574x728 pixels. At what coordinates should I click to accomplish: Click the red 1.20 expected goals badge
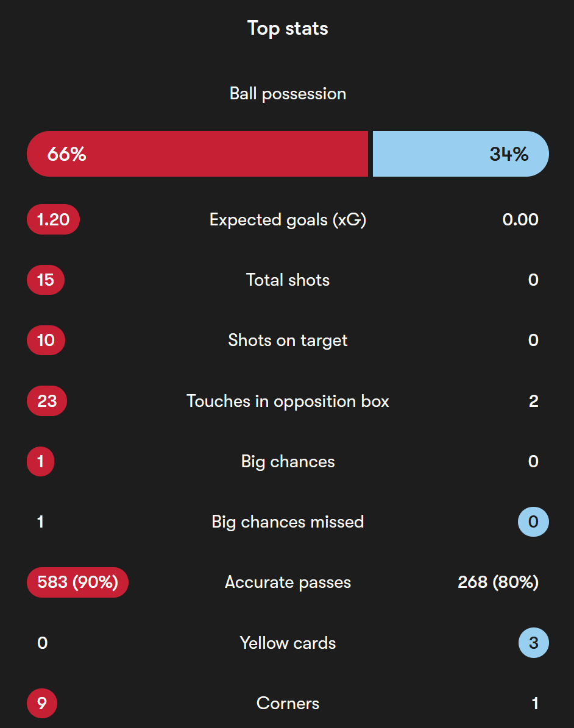(x=54, y=219)
